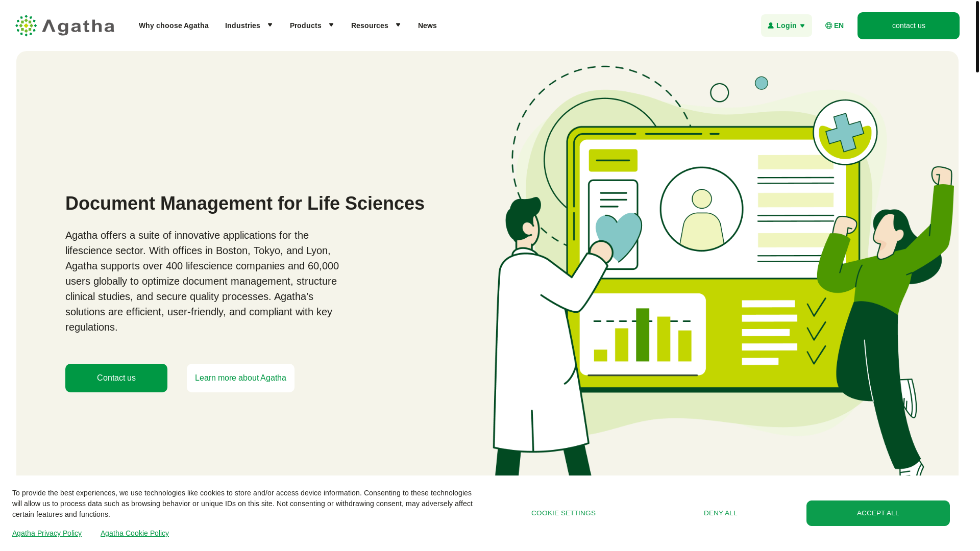
Task: Click the green Contact us hero button
Action: tap(116, 378)
